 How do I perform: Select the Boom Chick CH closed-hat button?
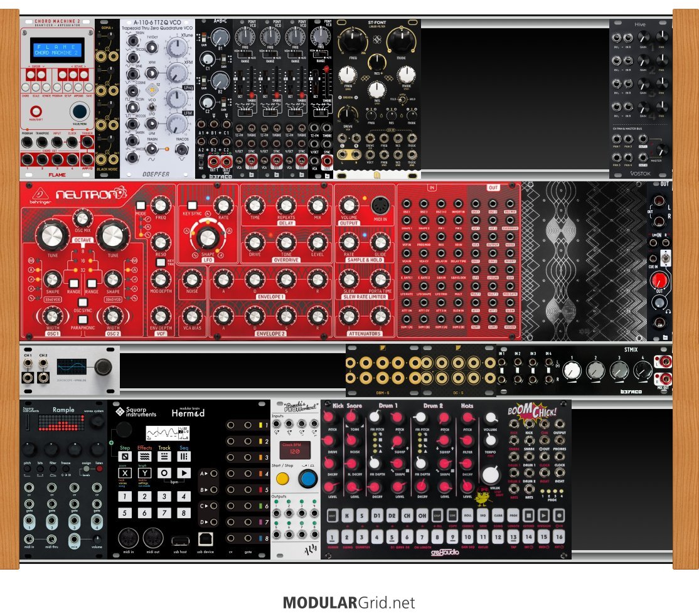407,516
